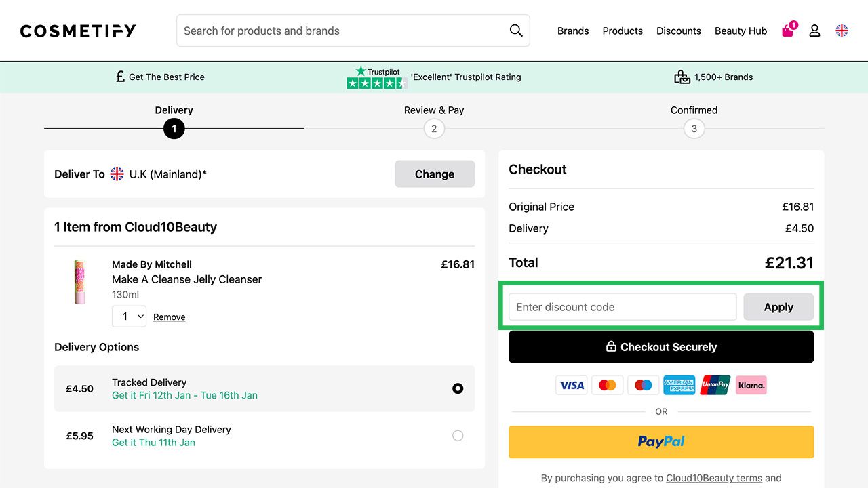Remove the Jelly Cleanser item

(170, 317)
